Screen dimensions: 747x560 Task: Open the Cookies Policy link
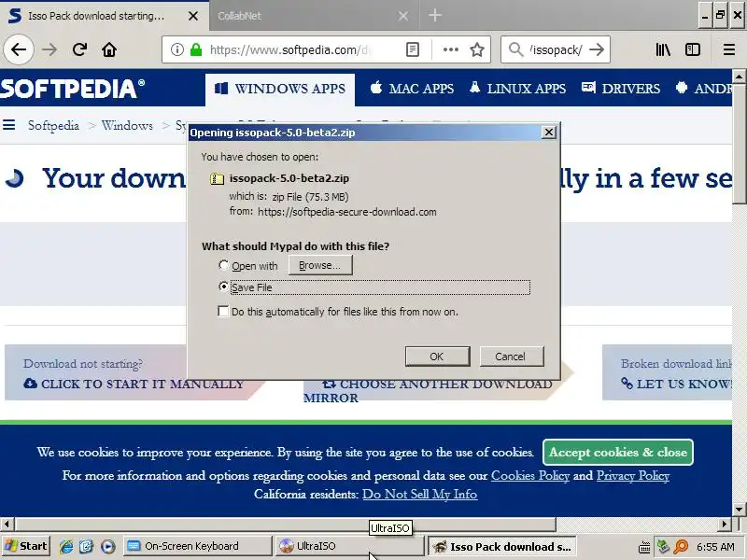point(530,476)
